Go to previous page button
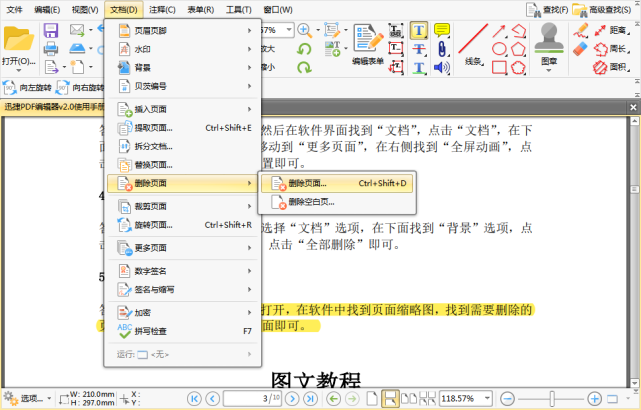The width and height of the screenshot is (641, 410). point(213,398)
